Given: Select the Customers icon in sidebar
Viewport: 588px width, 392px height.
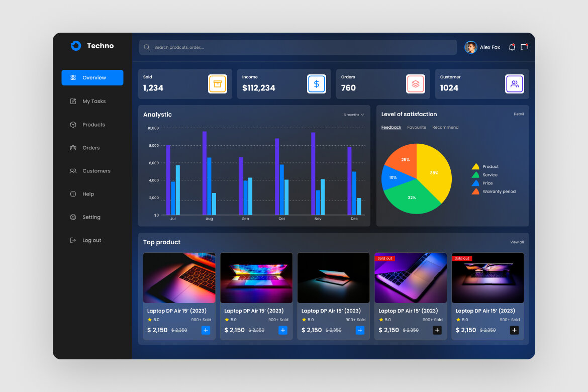Looking at the screenshot, I should (72, 170).
